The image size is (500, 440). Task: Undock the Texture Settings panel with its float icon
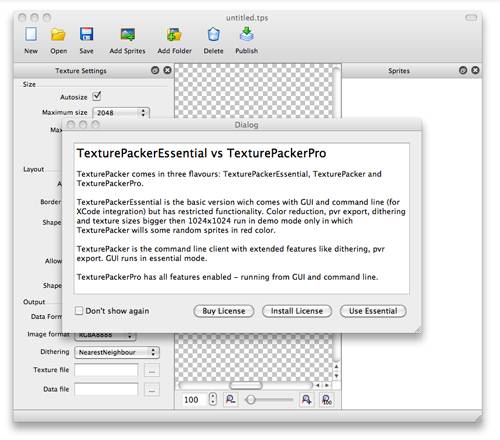(x=155, y=70)
